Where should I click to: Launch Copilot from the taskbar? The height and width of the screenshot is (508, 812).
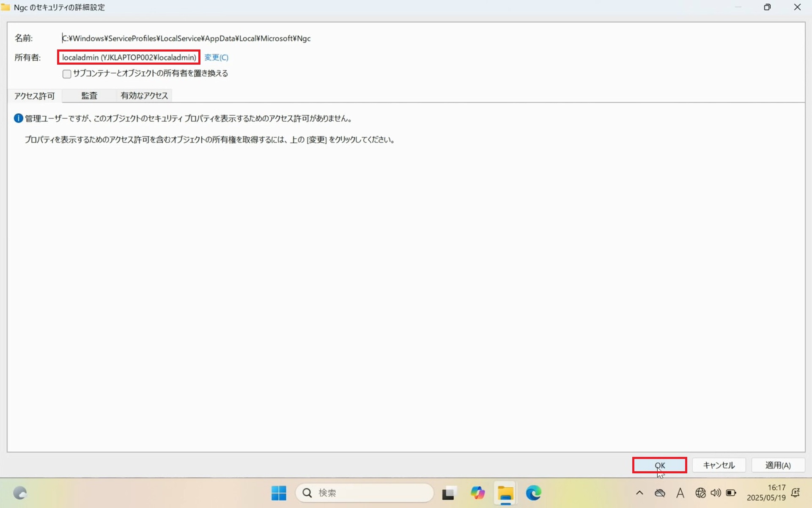click(477, 493)
